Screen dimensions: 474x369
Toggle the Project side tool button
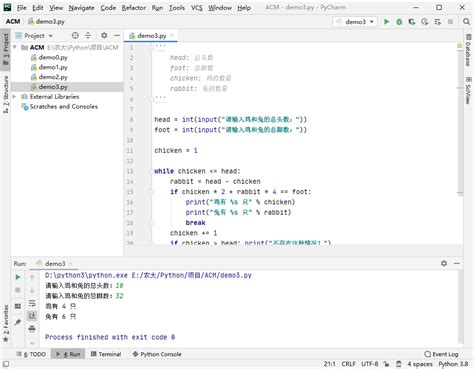[x=6, y=49]
